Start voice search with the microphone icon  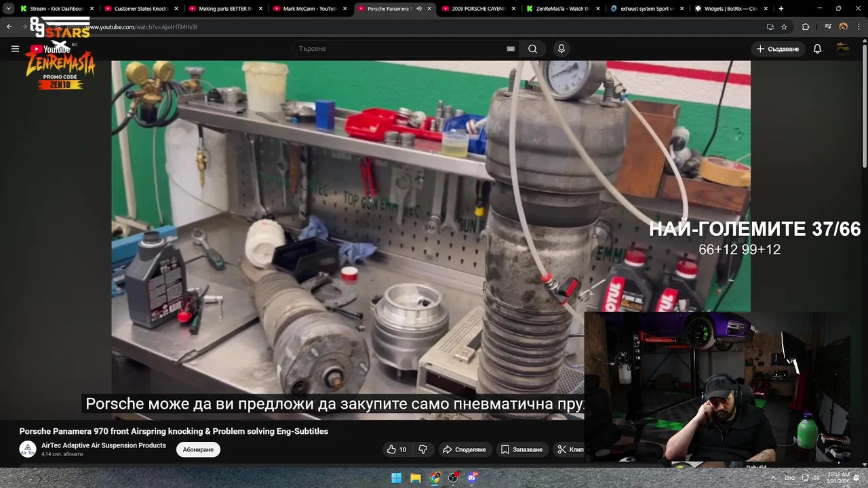tap(561, 49)
